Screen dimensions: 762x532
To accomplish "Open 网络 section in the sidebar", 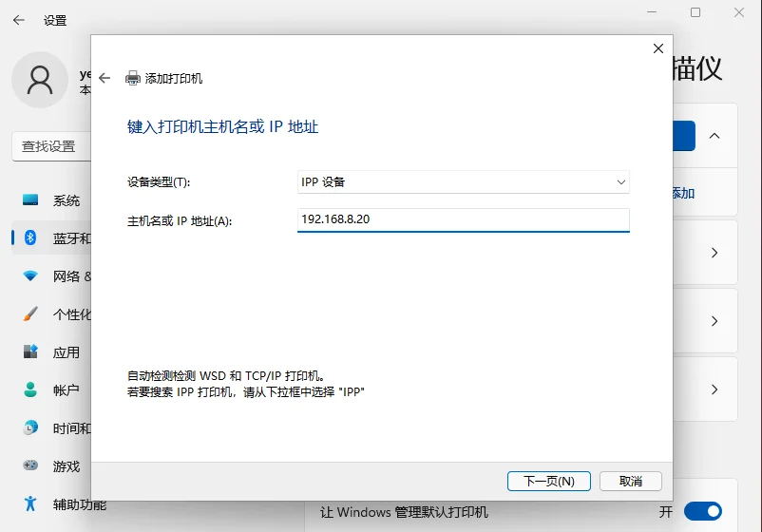I will pyautogui.click(x=51, y=275).
